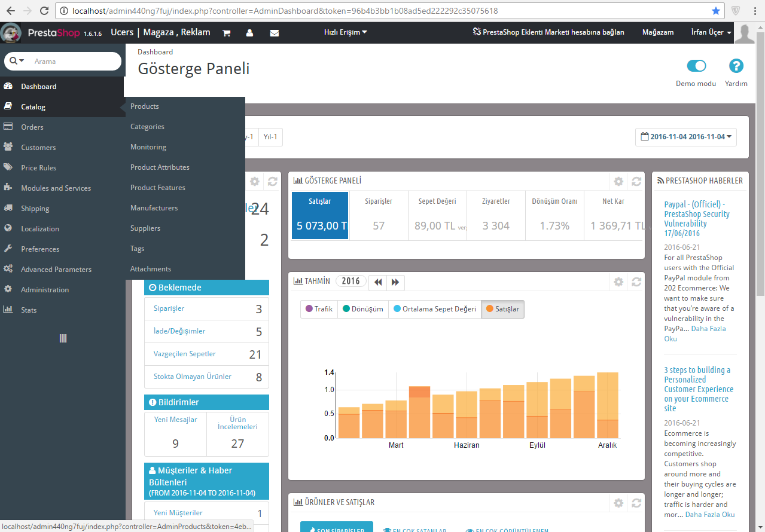Go to next year in Tahmin
The height and width of the screenshot is (532, 765).
point(395,282)
